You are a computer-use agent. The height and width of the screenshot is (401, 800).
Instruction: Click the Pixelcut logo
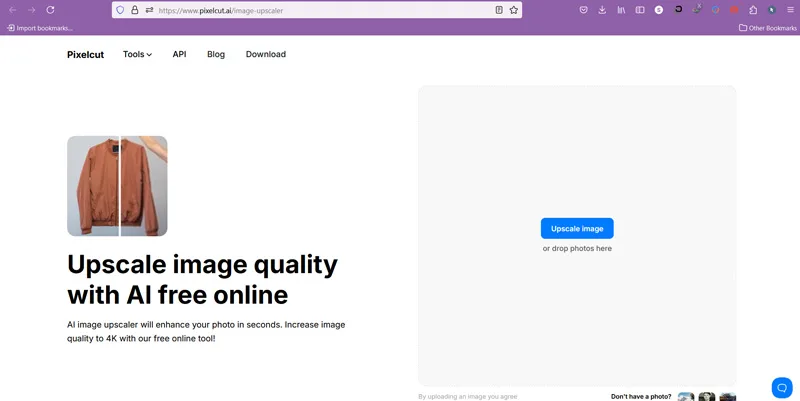(86, 55)
